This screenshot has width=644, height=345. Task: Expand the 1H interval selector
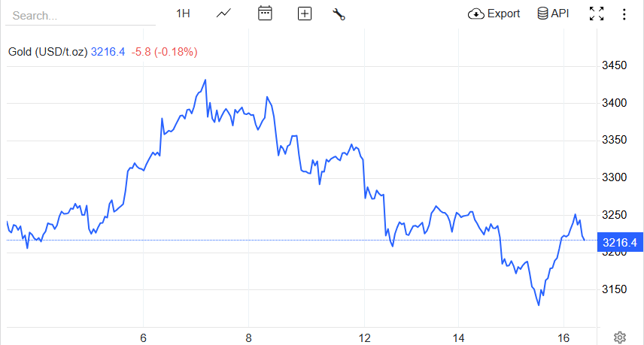tap(183, 14)
